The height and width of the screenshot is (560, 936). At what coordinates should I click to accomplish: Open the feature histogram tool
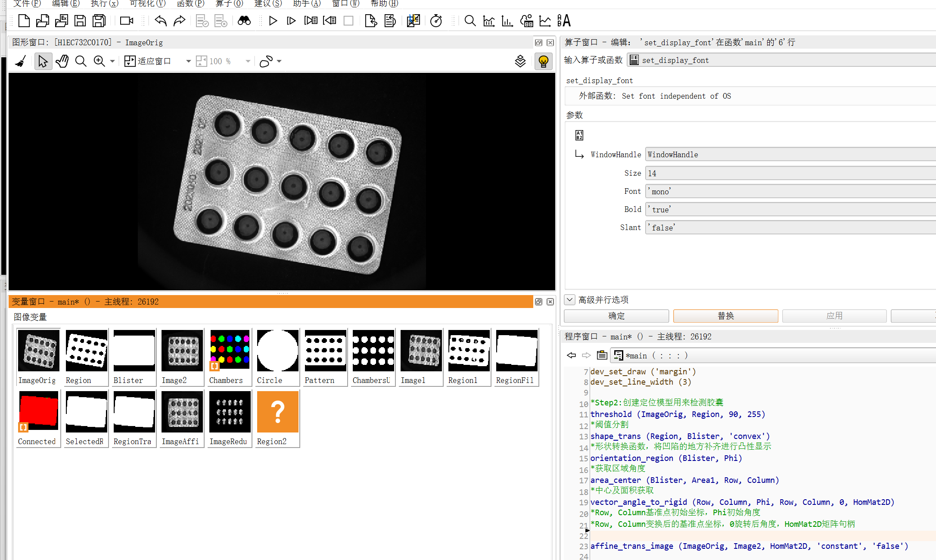[507, 21]
